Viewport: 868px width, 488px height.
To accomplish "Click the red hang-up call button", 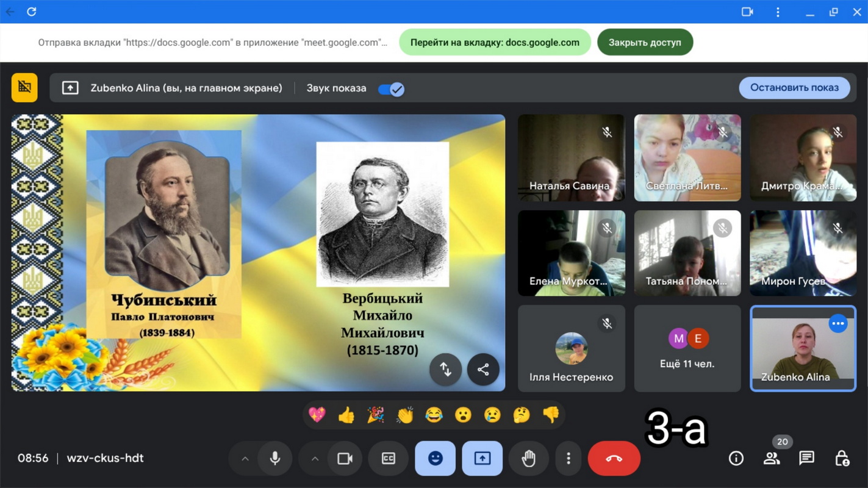I will tap(614, 458).
